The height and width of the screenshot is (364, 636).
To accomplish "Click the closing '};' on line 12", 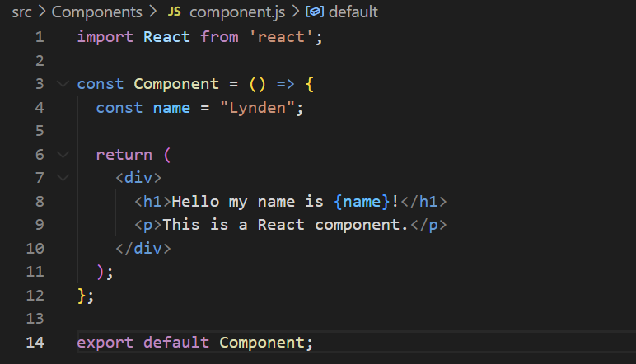I will [86, 296].
